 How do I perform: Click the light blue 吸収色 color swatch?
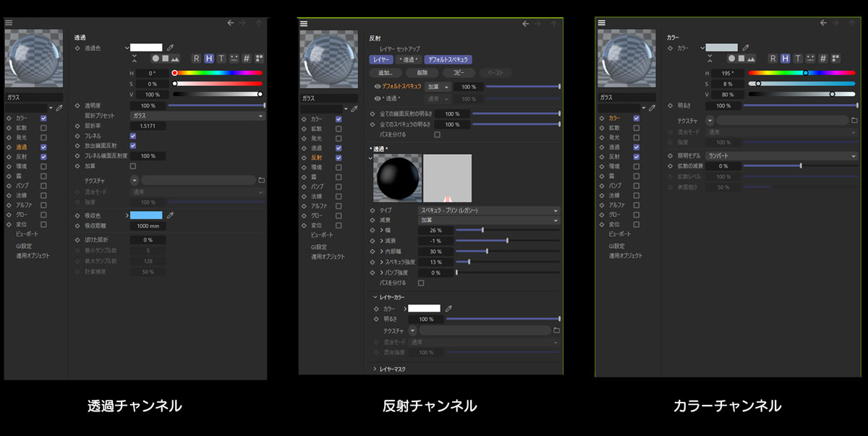click(x=146, y=215)
